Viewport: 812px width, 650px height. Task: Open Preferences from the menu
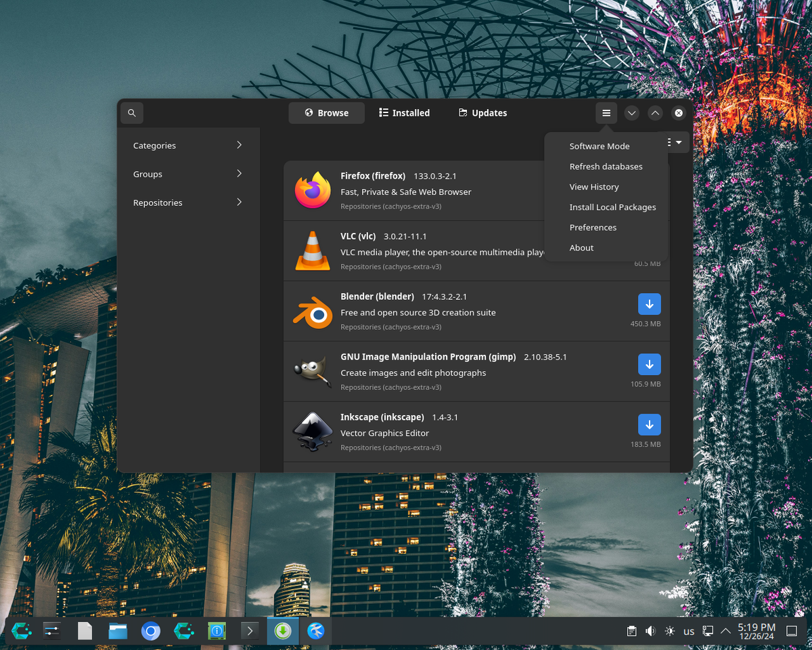pyautogui.click(x=593, y=227)
